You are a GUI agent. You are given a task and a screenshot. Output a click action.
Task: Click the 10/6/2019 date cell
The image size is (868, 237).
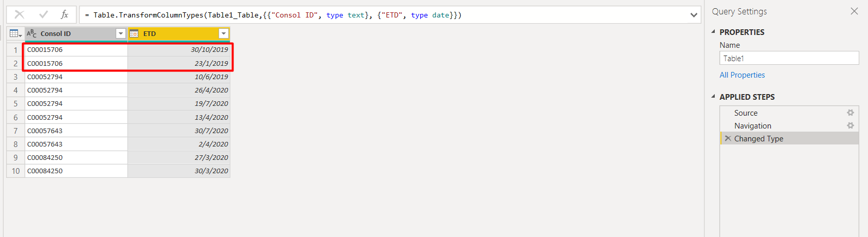pos(179,77)
